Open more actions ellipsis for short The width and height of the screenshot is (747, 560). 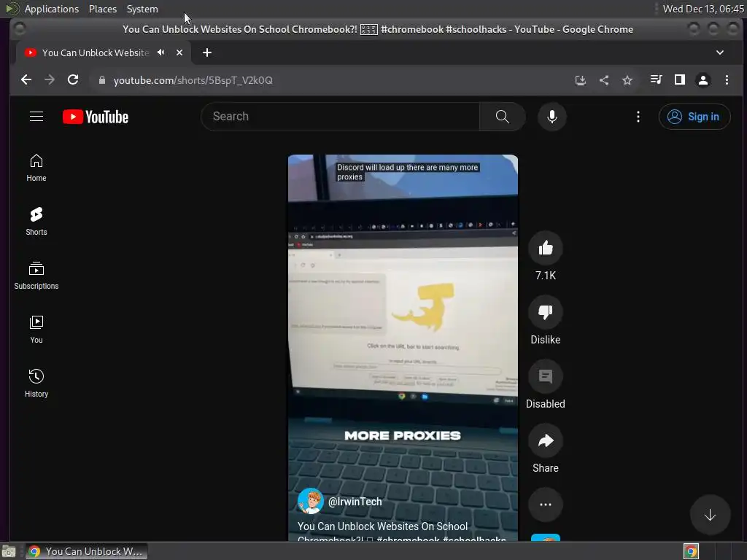click(546, 505)
